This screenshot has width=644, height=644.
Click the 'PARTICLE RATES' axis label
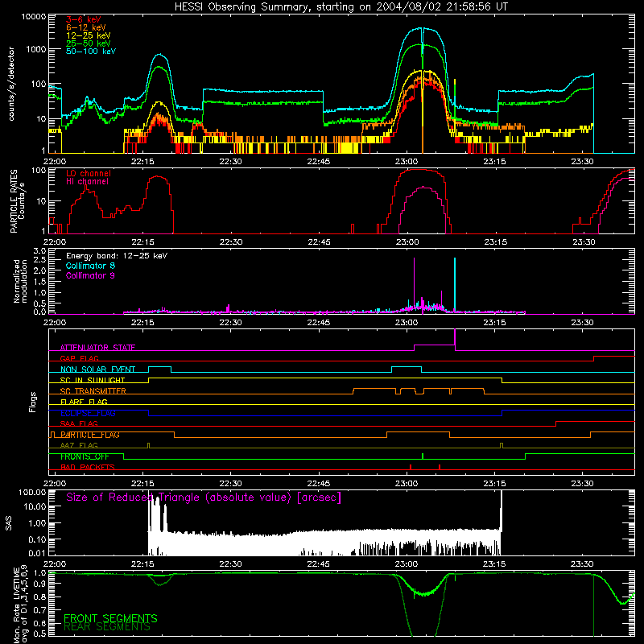14,201
